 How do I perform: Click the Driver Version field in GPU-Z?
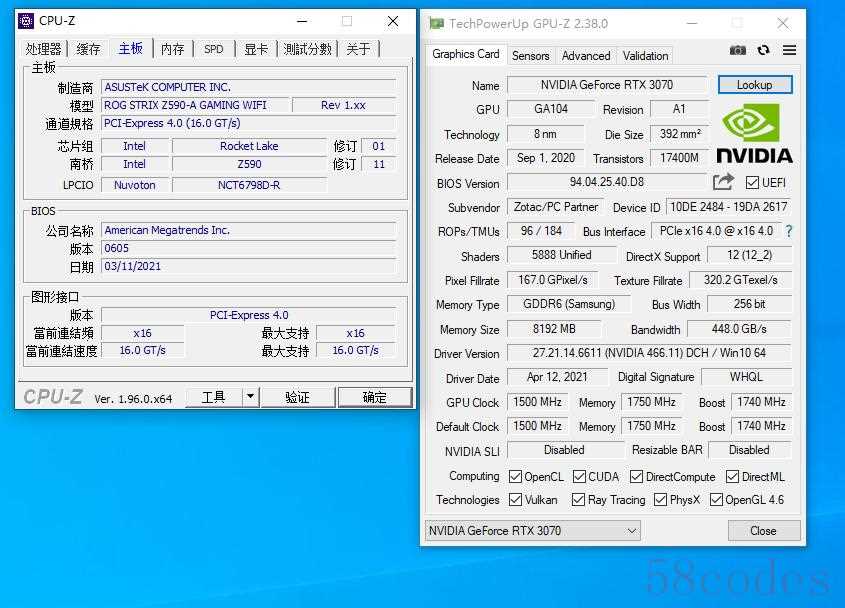tap(649, 353)
